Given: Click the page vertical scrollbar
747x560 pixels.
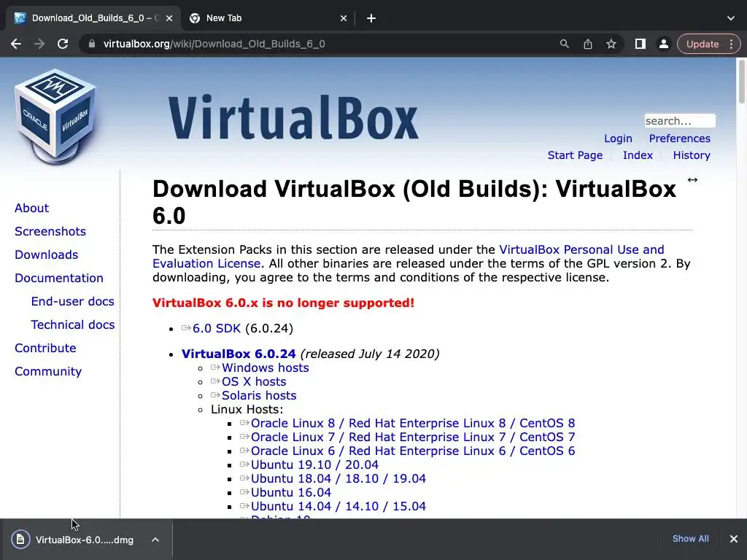Looking at the screenshot, I should point(741,80).
